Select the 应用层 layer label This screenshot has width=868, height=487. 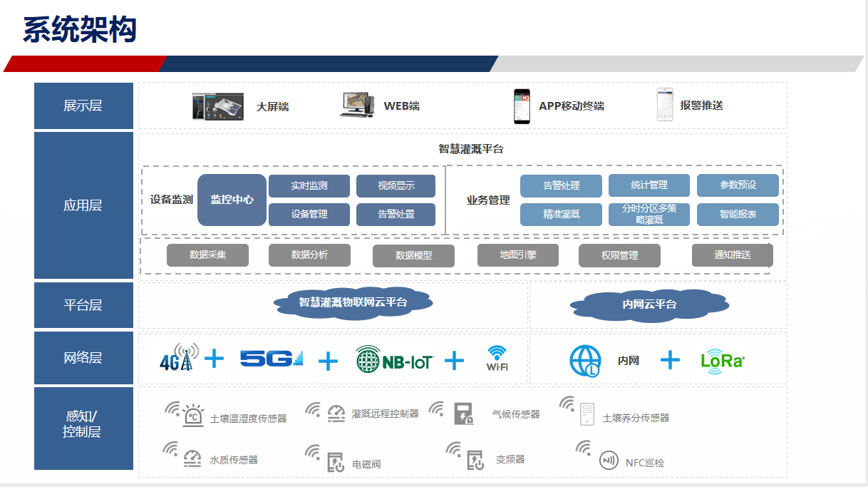click(83, 205)
